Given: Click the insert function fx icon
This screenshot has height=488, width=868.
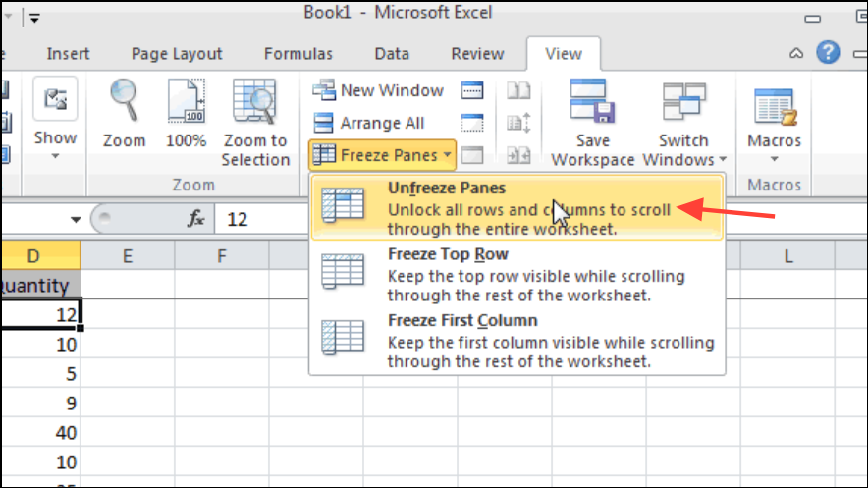Looking at the screenshot, I should coord(195,219).
